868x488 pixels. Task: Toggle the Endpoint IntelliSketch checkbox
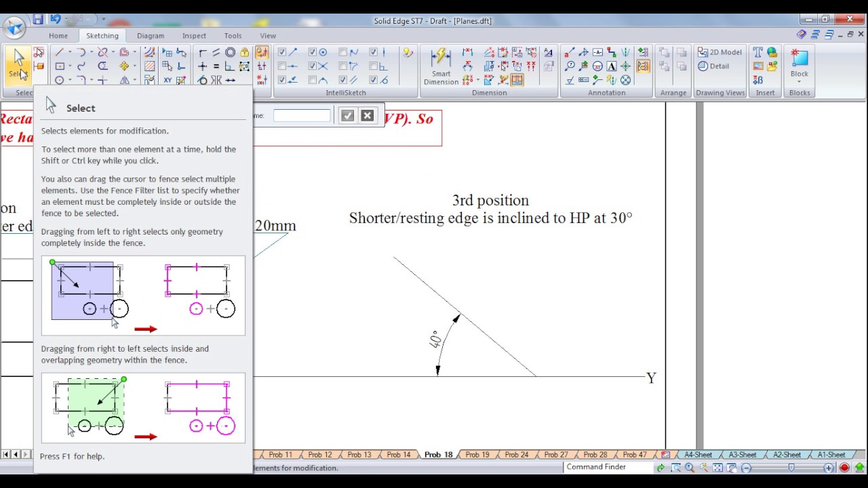281,52
